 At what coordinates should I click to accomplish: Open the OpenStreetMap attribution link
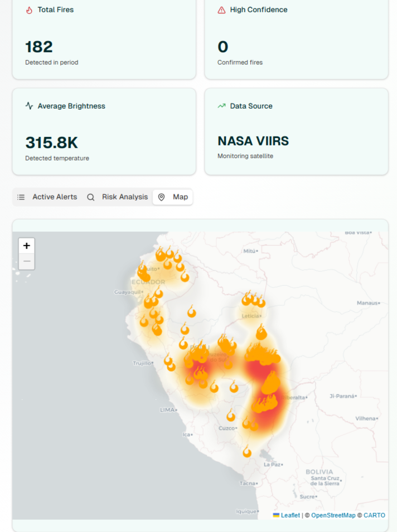click(335, 515)
